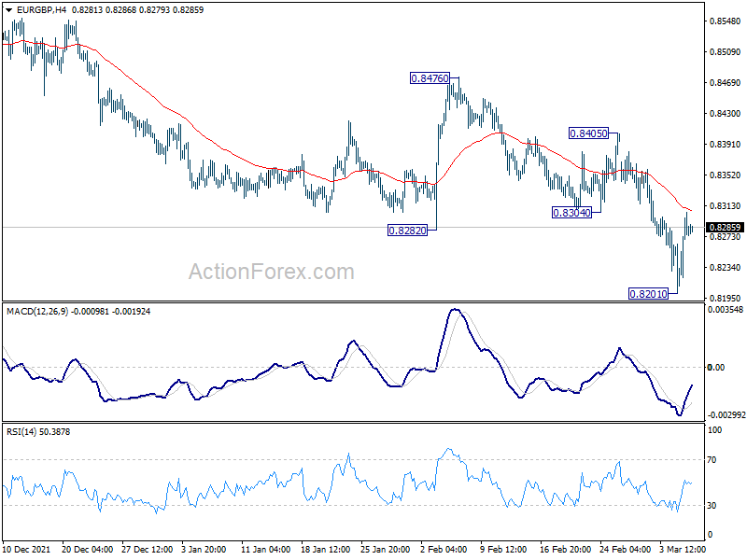Click the RSI scale level 30
The width and height of the screenshot is (747, 560).
pyautogui.click(x=712, y=506)
